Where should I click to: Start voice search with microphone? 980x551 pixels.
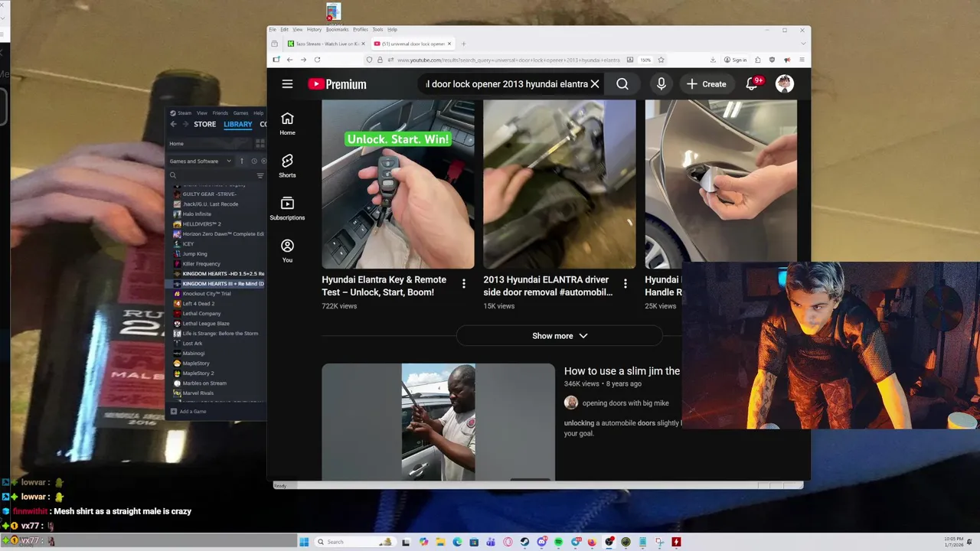661,84
